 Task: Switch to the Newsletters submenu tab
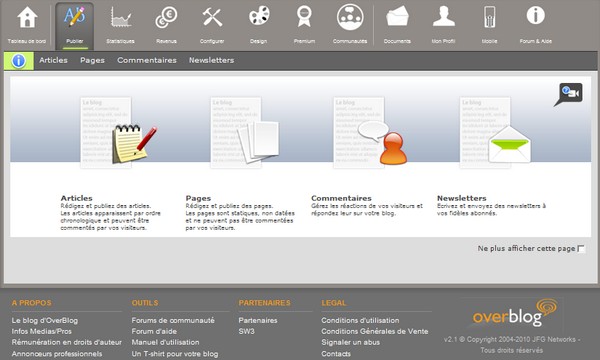pyautogui.click(x=211, y=60)
